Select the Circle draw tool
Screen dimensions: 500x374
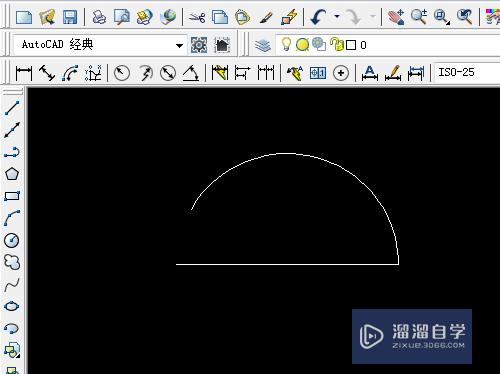(12, 240)
